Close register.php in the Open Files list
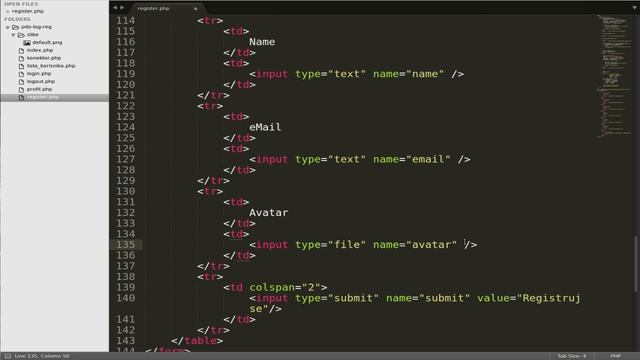This screenshot has width=640, height=360. 7,11
